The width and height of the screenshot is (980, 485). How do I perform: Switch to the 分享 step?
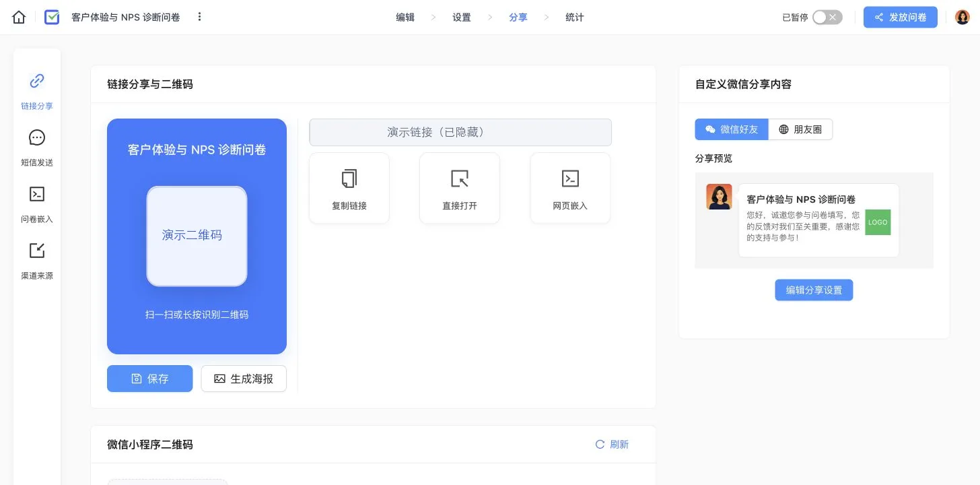pyautogui.click(x=518, y=18)
